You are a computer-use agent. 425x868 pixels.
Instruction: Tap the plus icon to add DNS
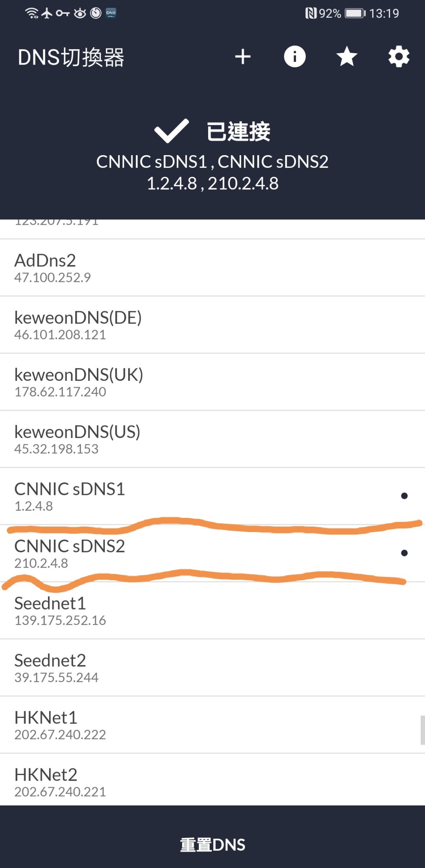[x=243, y=57]
